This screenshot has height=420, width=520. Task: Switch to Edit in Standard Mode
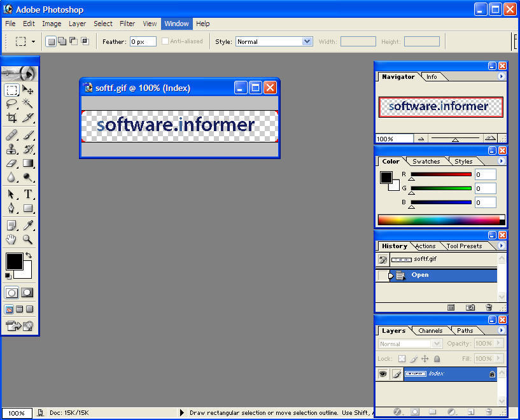pos(11,293)
